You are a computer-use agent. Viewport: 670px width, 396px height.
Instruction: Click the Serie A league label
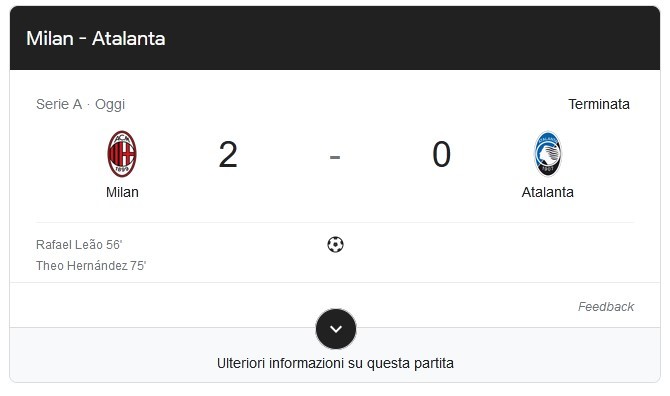tap(59, 104)
